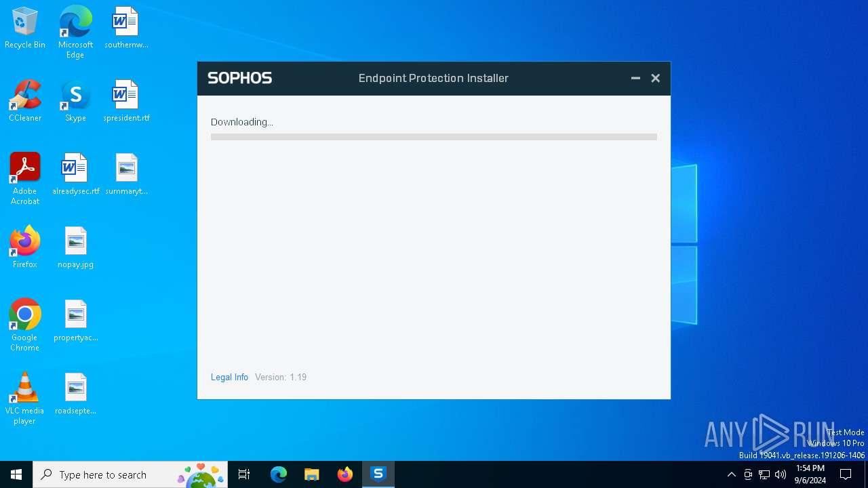
Task: Click the search highlights illustration in taskbar
Action: coord(201,475)
